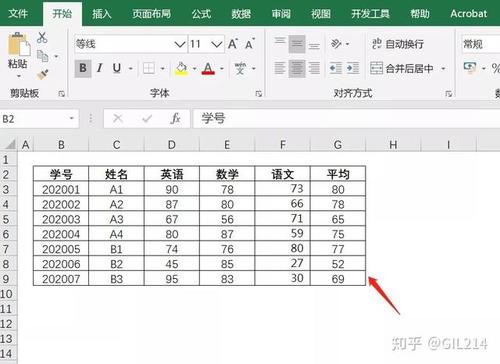The image size is (500, 364).
Task: Open number format dropdown 常规
Action: [x=480, y=44]
